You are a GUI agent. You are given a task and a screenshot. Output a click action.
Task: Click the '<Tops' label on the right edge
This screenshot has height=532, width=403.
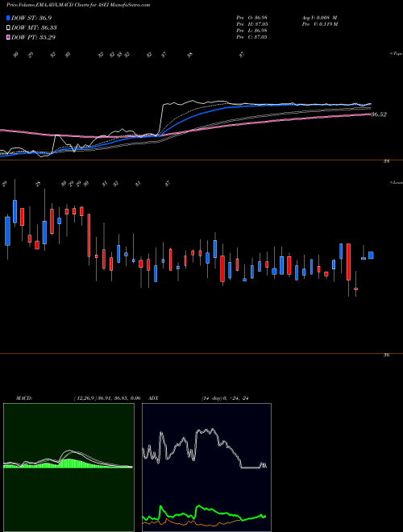pos(397,54)
